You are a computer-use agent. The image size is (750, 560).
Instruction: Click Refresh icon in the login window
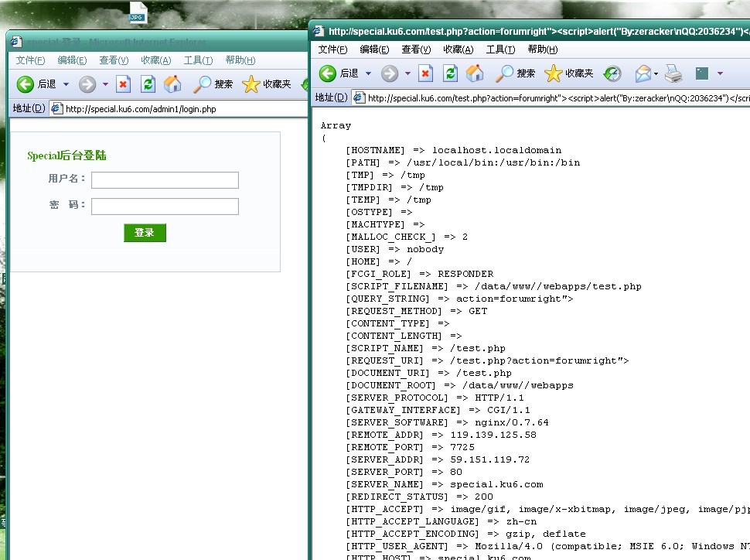click(148, 84)
